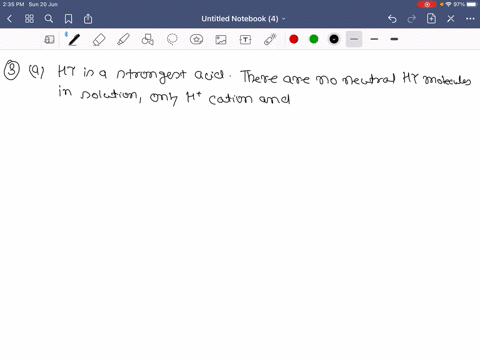
Task: Choose the green pen color
Action: 314,39
